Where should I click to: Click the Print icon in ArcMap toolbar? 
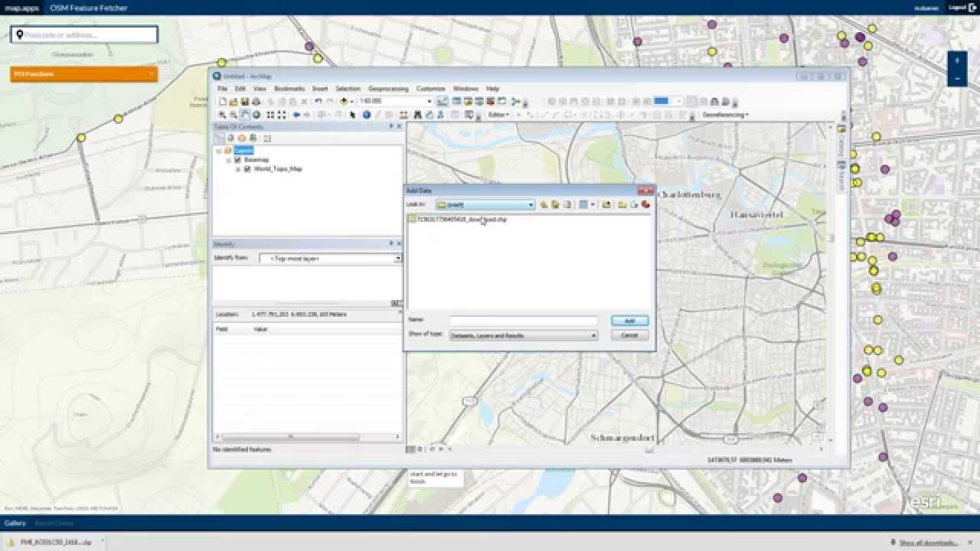(x=256, y=101)
